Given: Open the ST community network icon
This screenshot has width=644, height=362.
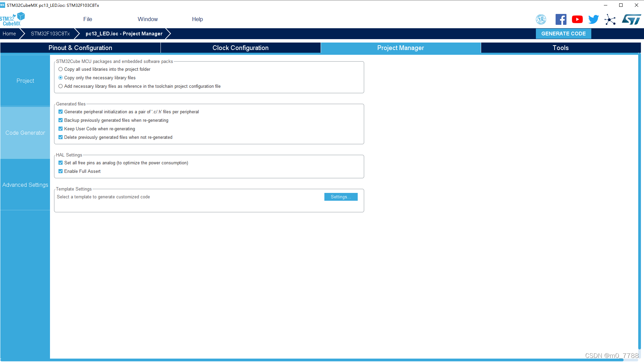Looking at the screenshot, I should click(610, 19).
